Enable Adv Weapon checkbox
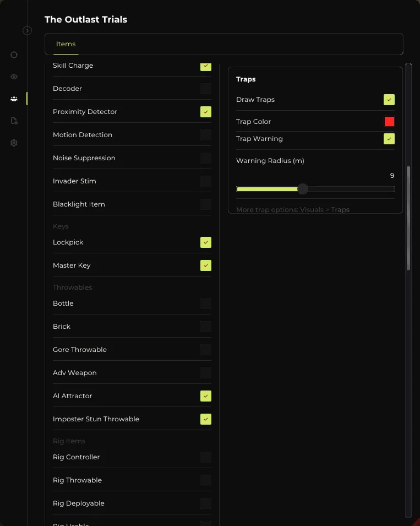The image size is (420, 526). pyautogui.click(x=206, y=373)
